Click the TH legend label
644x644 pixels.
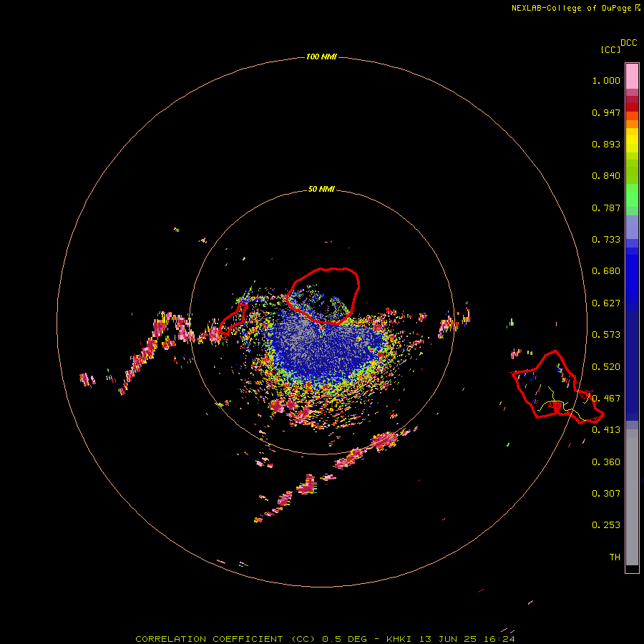[x=615, y=557]
